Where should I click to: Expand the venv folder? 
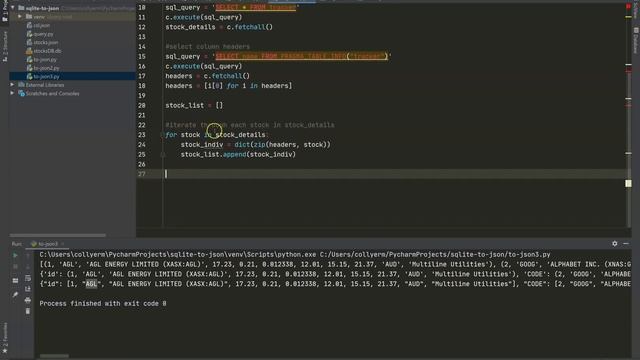20,17
